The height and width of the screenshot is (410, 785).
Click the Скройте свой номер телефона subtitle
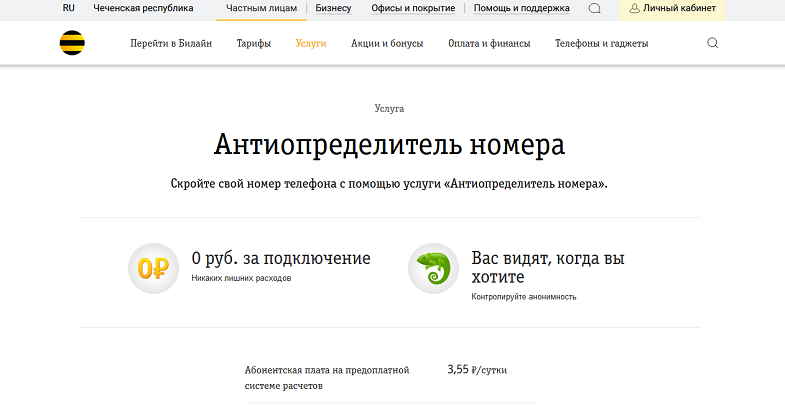pyautogui.click(x=389, y=184)
